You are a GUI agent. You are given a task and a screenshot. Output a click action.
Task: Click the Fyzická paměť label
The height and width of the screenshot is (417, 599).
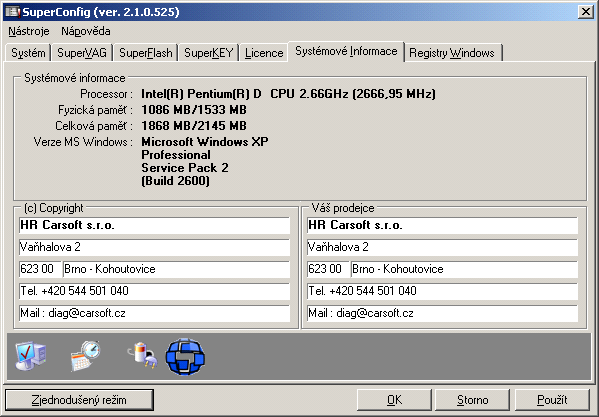coord(95,110)
